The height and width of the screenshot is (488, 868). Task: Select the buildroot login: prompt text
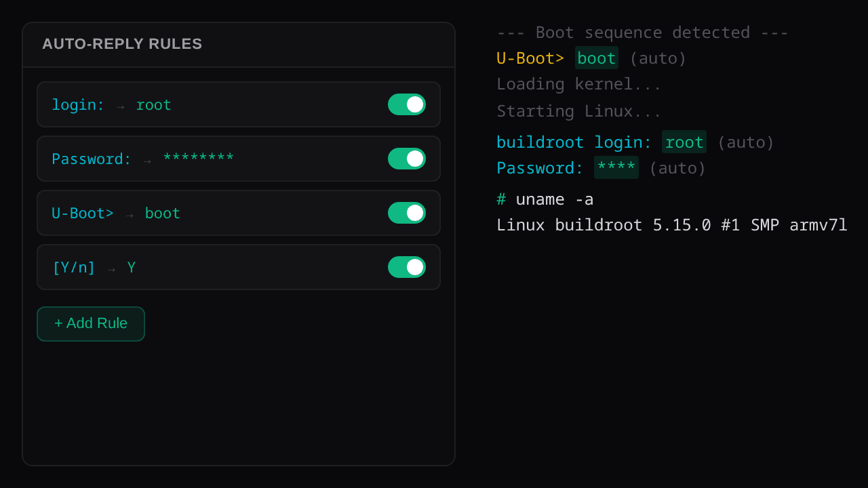tap(574, 142)
